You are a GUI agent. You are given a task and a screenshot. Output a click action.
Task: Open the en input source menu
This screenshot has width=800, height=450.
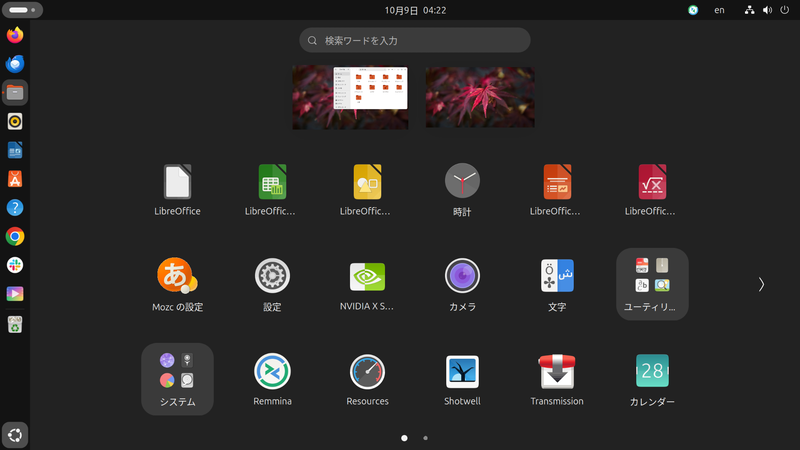(719, 10)
